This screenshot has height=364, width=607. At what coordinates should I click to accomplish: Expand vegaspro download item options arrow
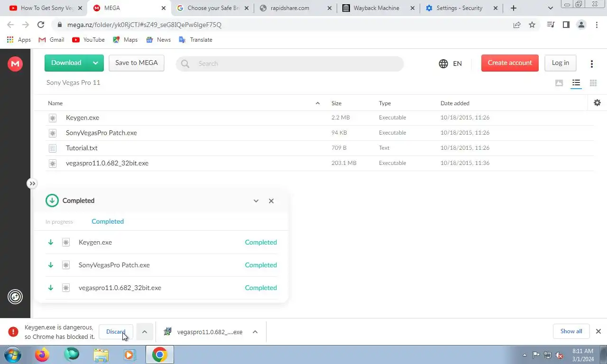coord(255,332)
